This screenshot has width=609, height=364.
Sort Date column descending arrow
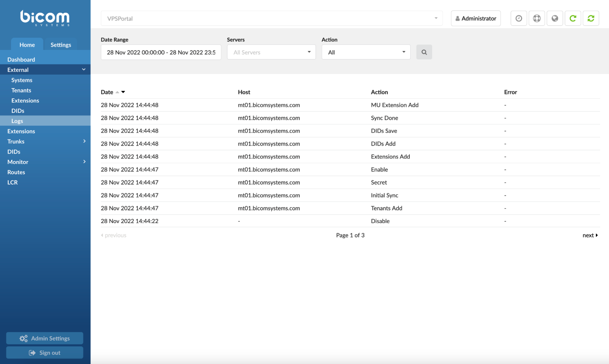click(x=123, y=92)
